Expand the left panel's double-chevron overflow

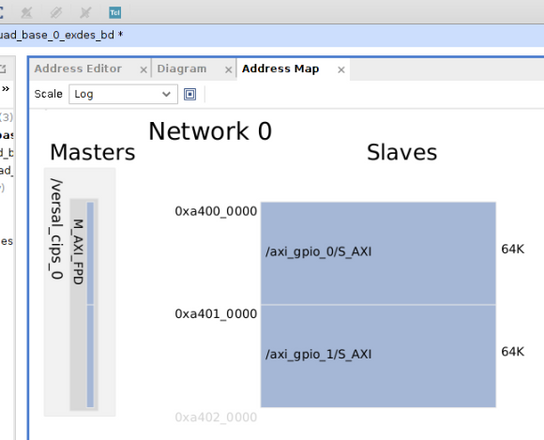coord(6,89)
